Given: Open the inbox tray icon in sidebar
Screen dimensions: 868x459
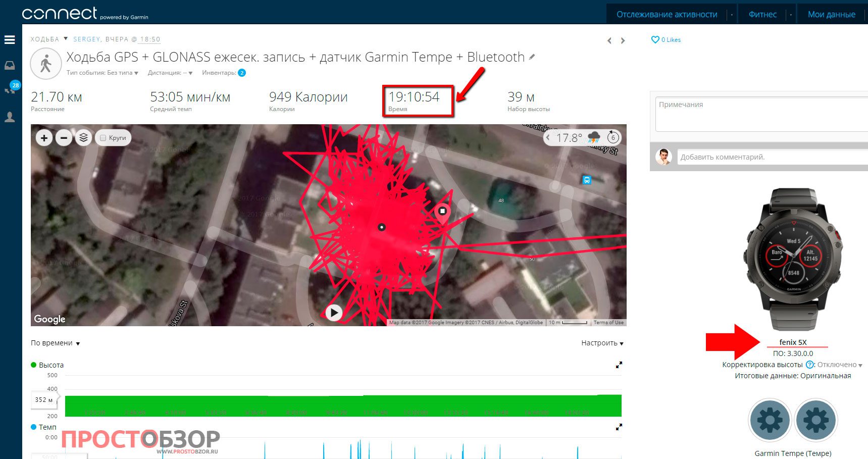Looking at the screenshot, I should pyautogui.click(x=10, y=66).
